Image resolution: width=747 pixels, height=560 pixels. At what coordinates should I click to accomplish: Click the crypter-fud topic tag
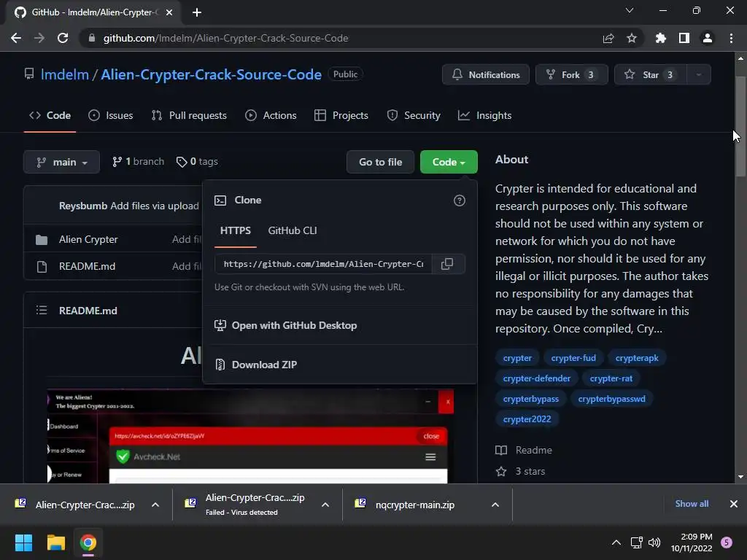click(573, 358)
